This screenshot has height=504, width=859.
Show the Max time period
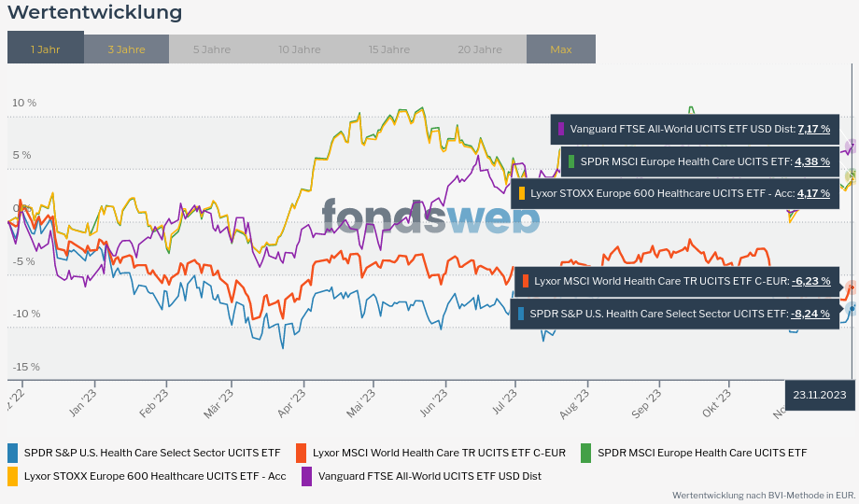click(x=561, y=49)
